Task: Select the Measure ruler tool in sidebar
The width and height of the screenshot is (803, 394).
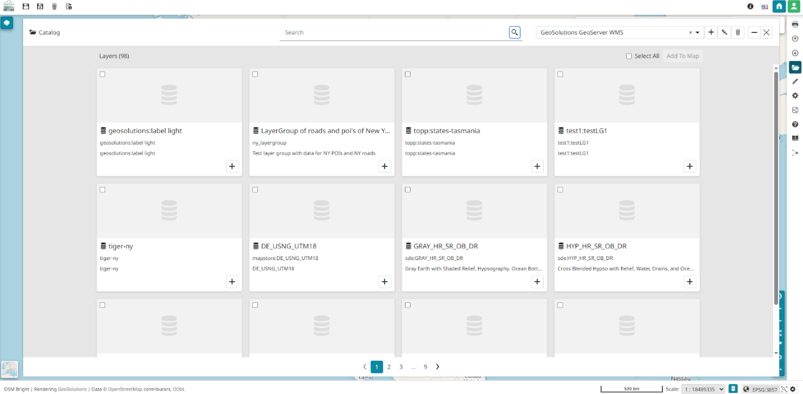Action: pos(795,81)
